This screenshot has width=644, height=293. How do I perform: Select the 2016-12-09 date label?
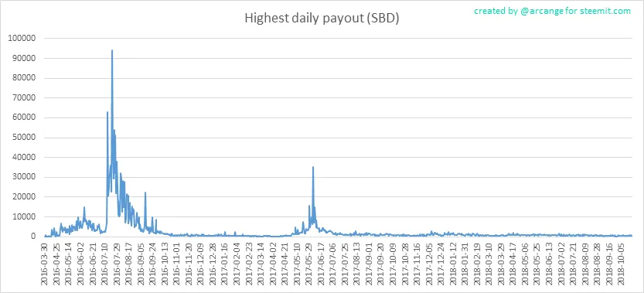click(x=200, y=264)
